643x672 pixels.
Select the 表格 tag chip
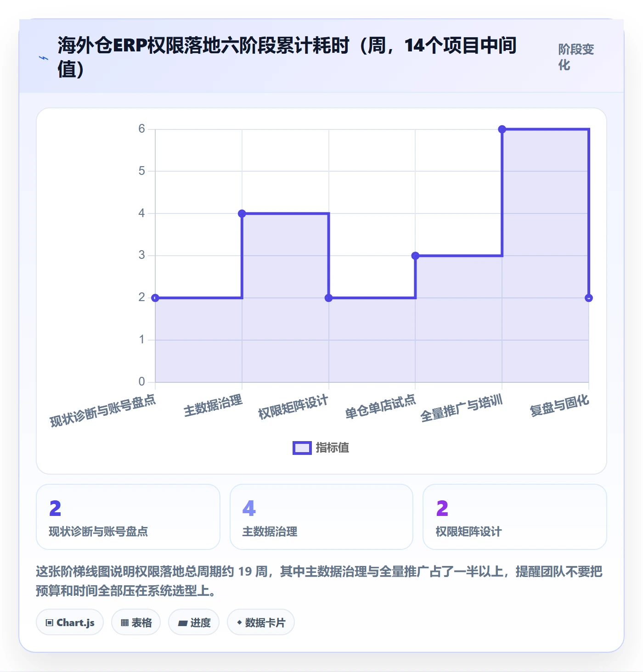point(136,622)
